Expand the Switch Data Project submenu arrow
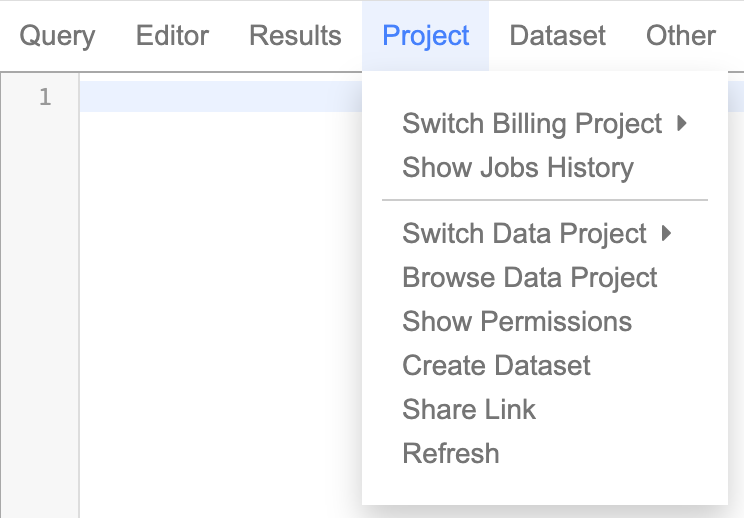This screenshot has height=518, width=744. coord(667,234)
